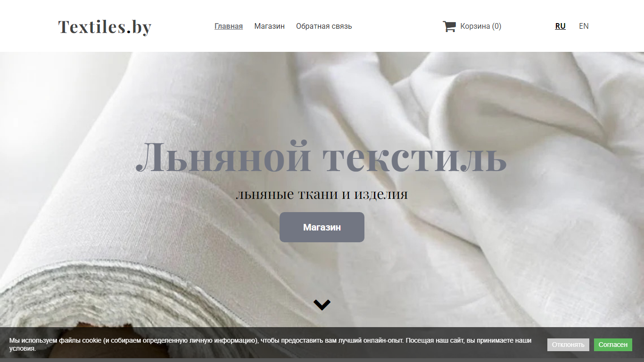
Task: Click the large gray Магазин button
Action: (322, 227)
